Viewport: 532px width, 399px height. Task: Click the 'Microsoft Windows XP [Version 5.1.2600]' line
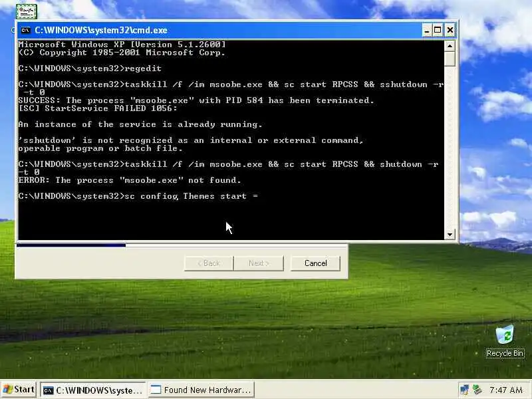[122, 45]
